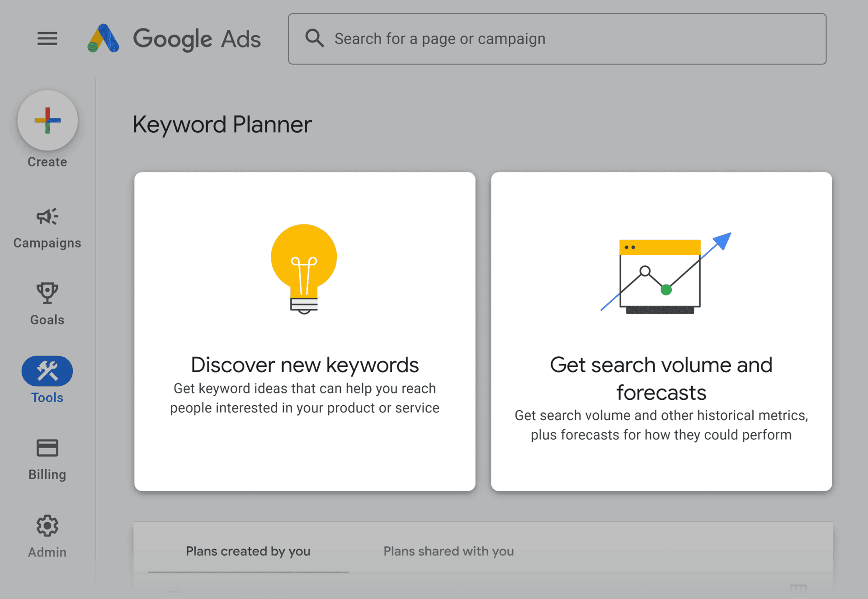Click the magnifier search icon
The height and width of the screenshot is (599, 868).
(x=314, y=38)
